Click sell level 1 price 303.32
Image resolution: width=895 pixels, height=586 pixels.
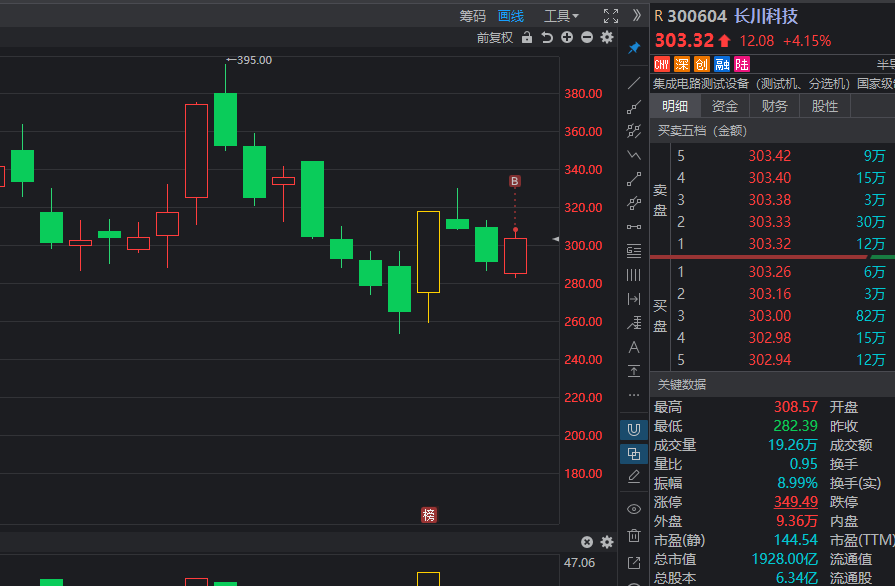click(x=769, y=244)
